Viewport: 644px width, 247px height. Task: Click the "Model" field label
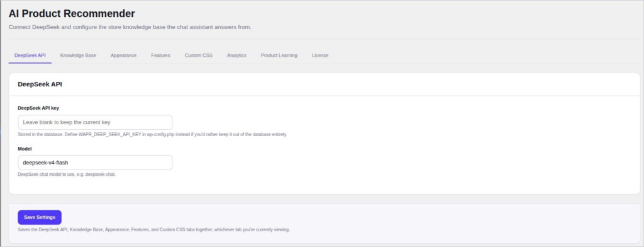(x=25, y=149)
